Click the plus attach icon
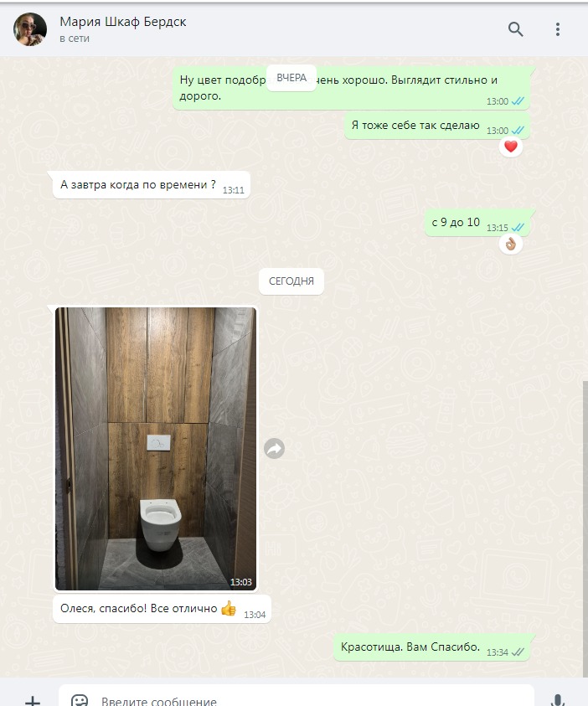The image size is (588, 706). [x=33, y=701]
